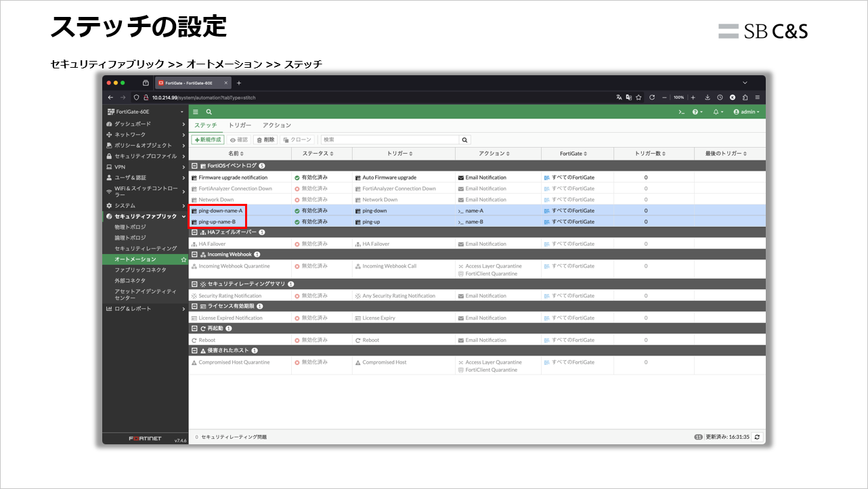Switch to the トリガー tab
868x489 pixels.
click(240, 126)
